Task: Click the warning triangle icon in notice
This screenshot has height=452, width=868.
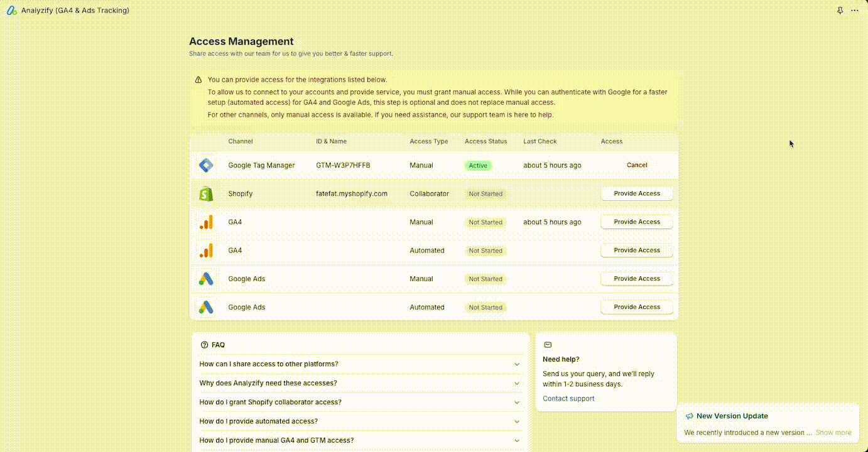Action: (x=198, y=80)
